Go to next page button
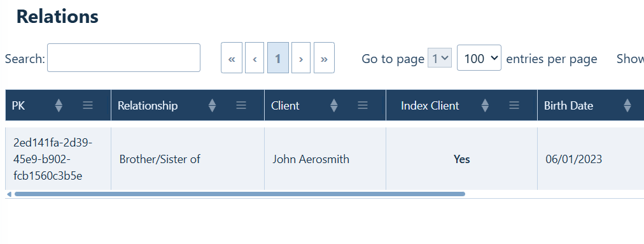Image resolution: width=644 pixels, height=244 pixels. point(301,57)
